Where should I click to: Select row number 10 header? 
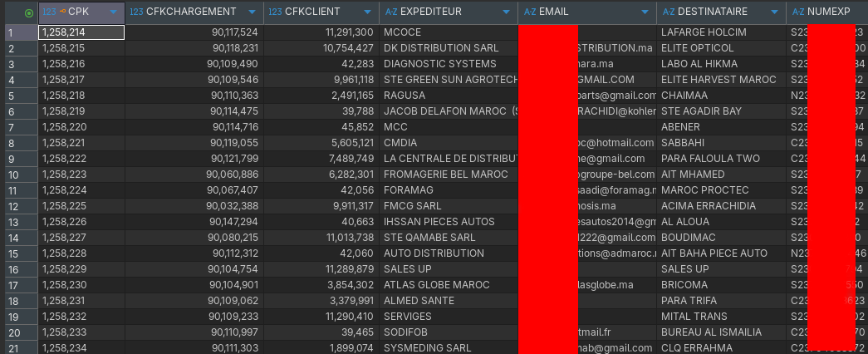[x=21, y=175]
